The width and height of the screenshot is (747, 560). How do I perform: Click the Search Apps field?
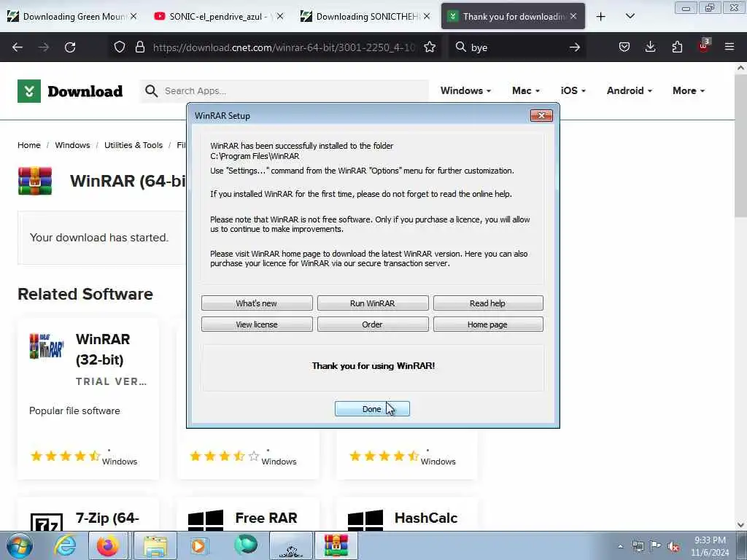coord(285,90)
